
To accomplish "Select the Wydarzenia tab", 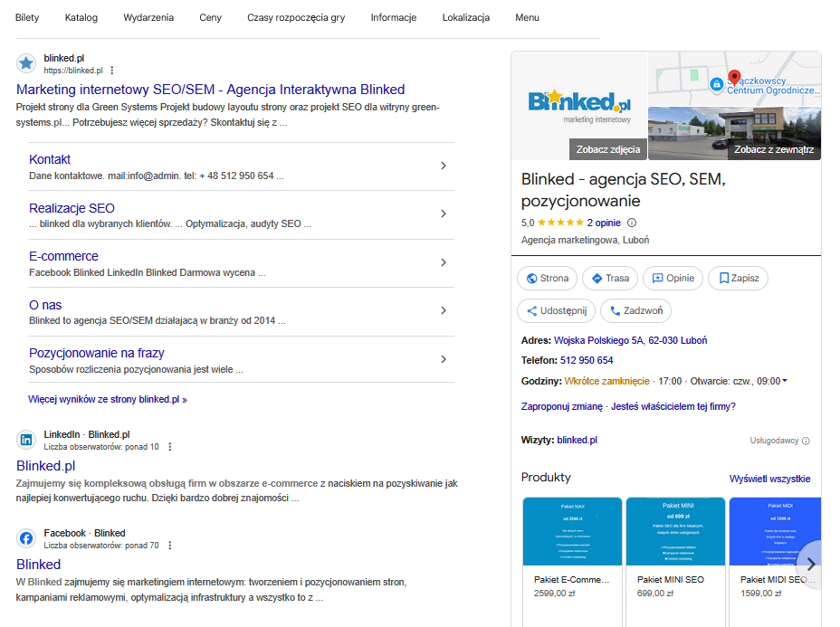I will 148,18.
